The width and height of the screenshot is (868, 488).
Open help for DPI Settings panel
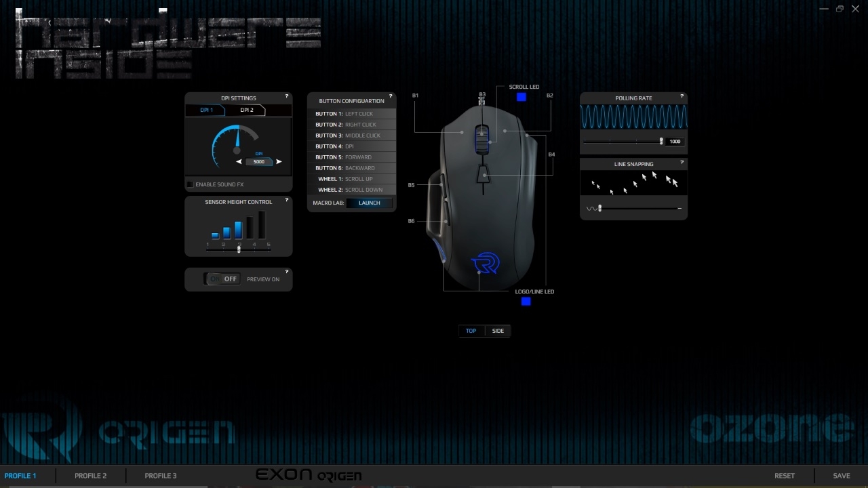287,97
